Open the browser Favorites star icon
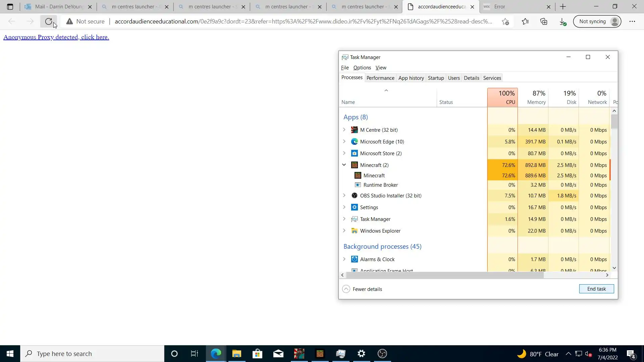 [525, 21]
